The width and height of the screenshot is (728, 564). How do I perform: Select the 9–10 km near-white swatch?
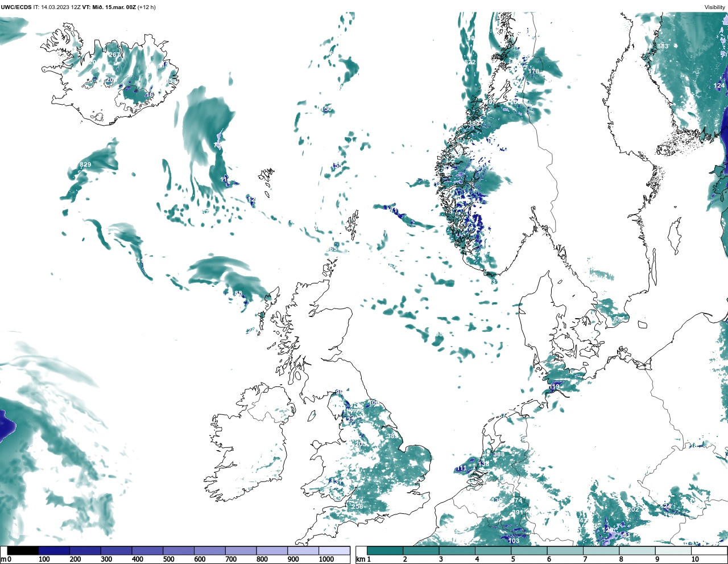point(673,551)
